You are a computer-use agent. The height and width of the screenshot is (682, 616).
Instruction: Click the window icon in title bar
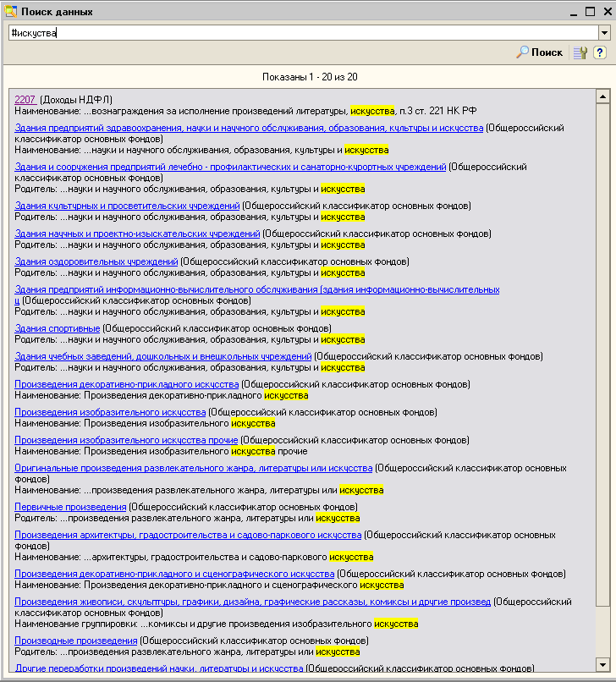[10, 12]
